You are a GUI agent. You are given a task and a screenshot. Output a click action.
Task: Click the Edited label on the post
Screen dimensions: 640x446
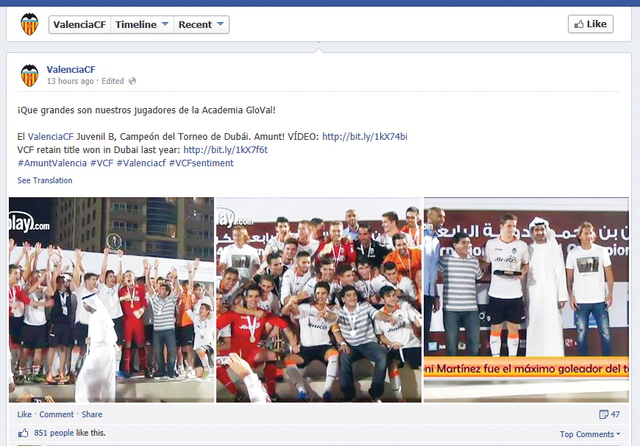(113, 81)
